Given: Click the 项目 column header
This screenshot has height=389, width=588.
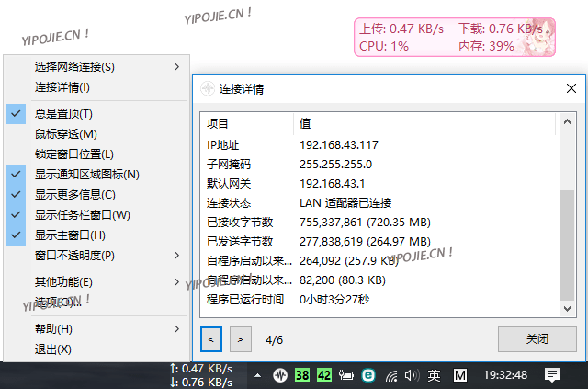Looking at the screenshot, I should pos(247,123).
